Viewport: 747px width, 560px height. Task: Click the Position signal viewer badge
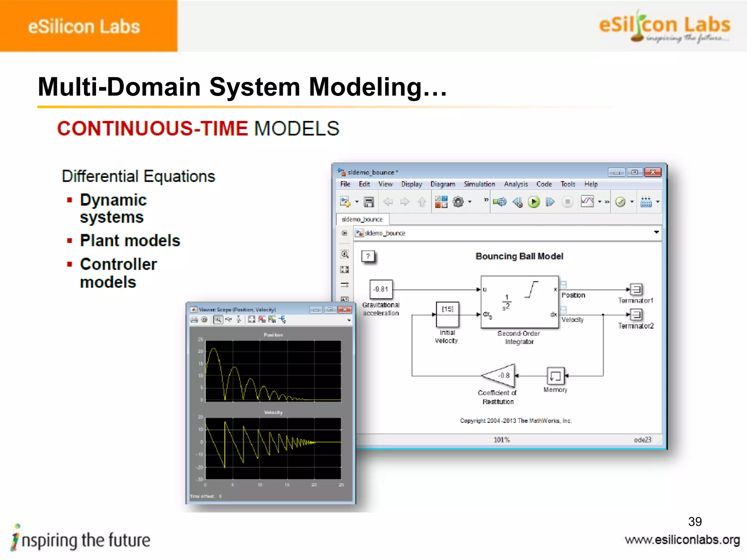pos(564,284)
